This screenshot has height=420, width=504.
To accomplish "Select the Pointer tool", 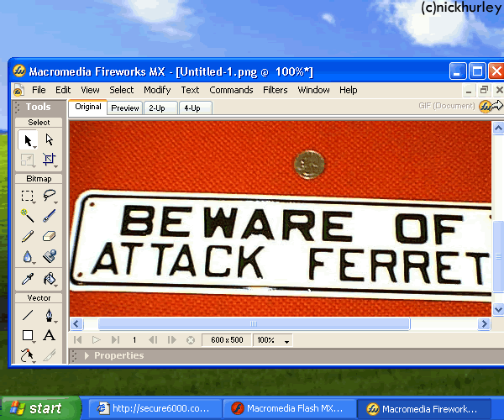I will point(28,140).
